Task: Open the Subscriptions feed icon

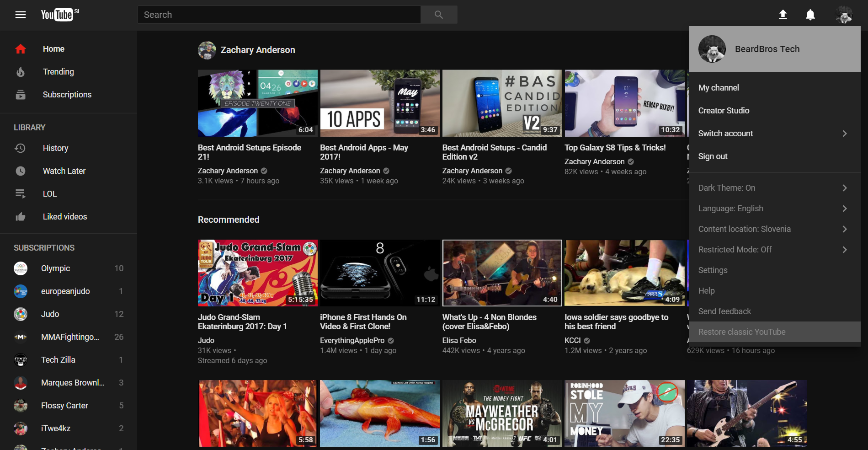Action: click(x=21, y=95)
